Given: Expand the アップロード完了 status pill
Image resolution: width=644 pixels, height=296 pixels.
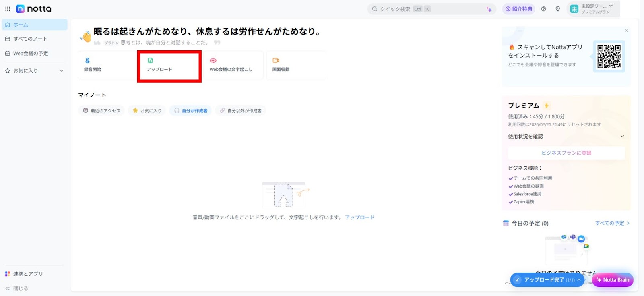Looking at the screenshot, I should point(547,280).
